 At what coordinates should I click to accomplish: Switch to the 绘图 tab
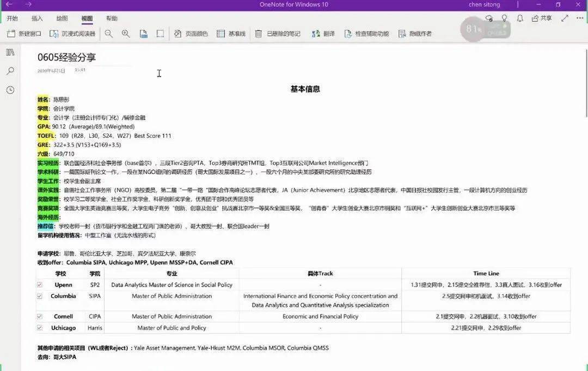[x=62, y=18]
